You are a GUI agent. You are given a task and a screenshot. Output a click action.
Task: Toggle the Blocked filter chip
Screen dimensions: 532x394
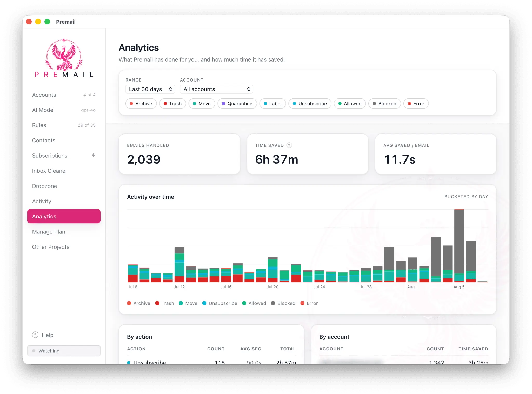point(384,104)
